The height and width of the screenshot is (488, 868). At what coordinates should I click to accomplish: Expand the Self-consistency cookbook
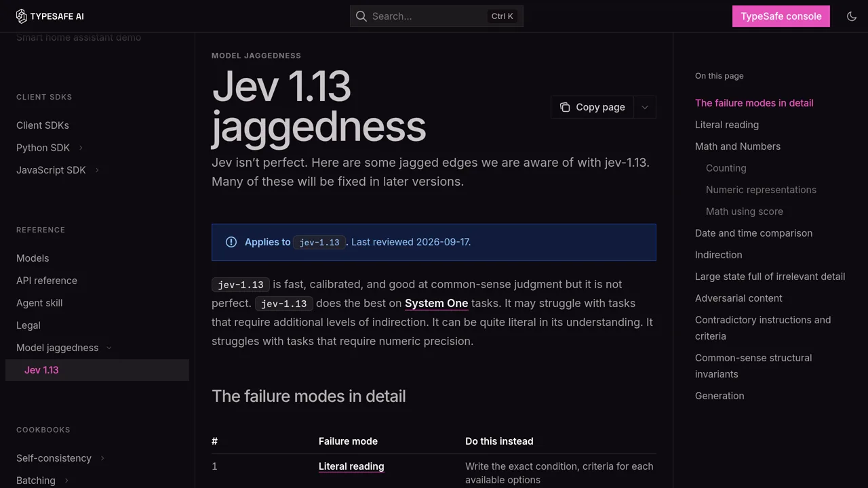pyautogui.click(x=102, y=458)
